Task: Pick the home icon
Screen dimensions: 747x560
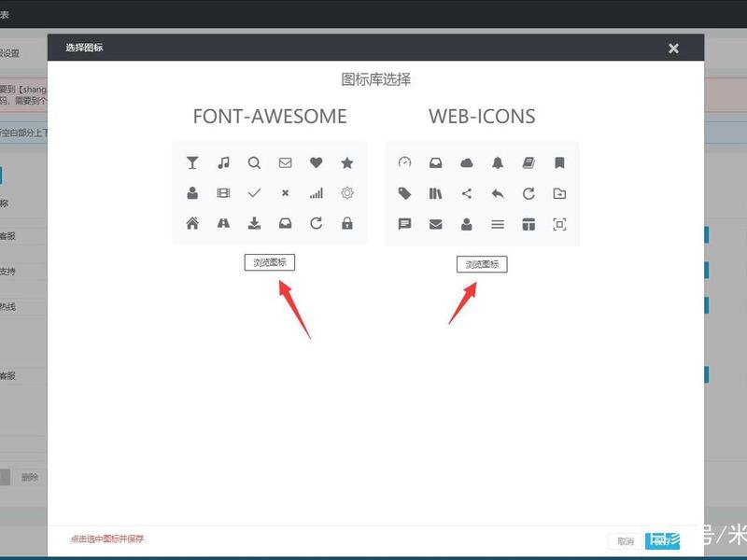Action: tap(192, 223)
